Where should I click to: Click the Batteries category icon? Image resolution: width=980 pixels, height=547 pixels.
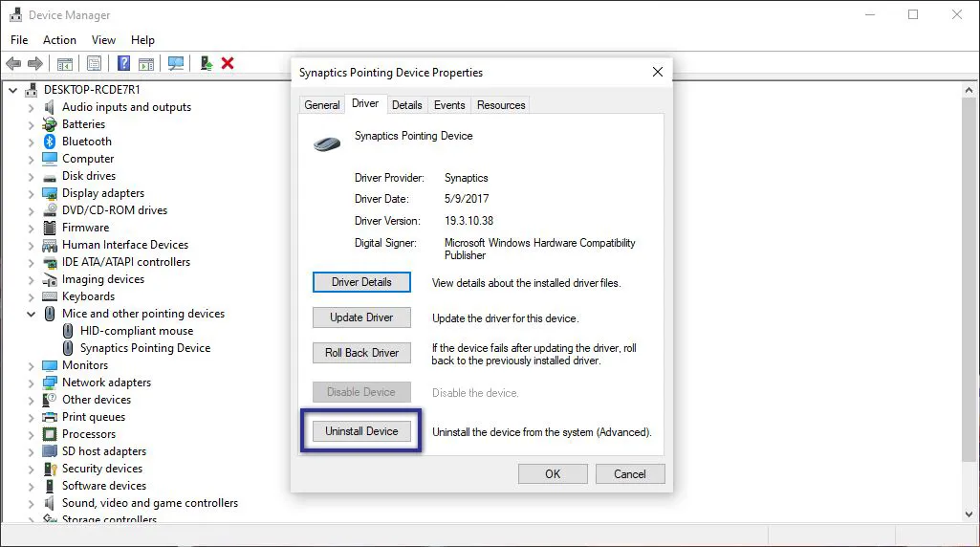coord(50,124)
